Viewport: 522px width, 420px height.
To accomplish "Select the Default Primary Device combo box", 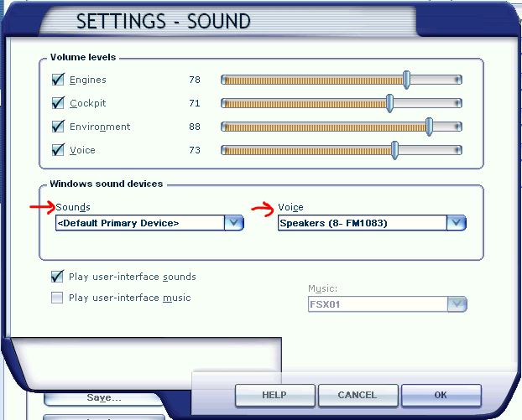I will [149, 223].
